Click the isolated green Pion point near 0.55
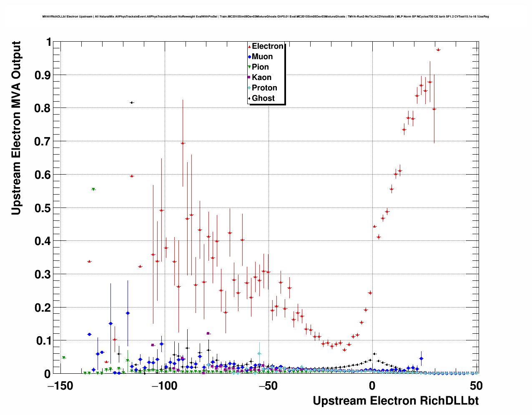 [93, 189]
